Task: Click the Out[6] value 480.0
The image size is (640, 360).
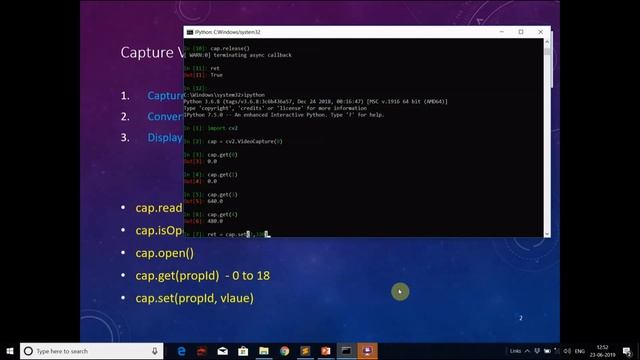Action: [215, 221]
